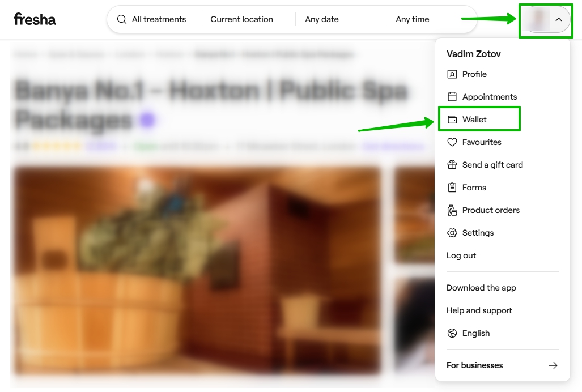Screen dimensions: 582x392
Task: Click the Settings gear icon
Action: coord(452,233)
